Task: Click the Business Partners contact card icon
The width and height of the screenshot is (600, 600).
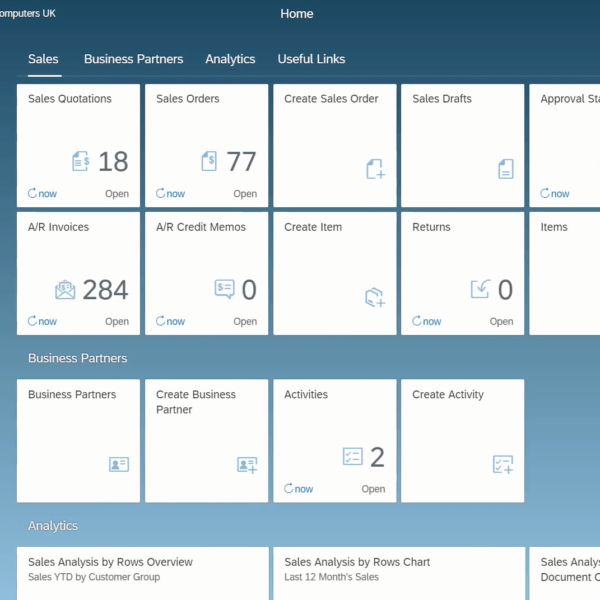Action: (119, 464)
